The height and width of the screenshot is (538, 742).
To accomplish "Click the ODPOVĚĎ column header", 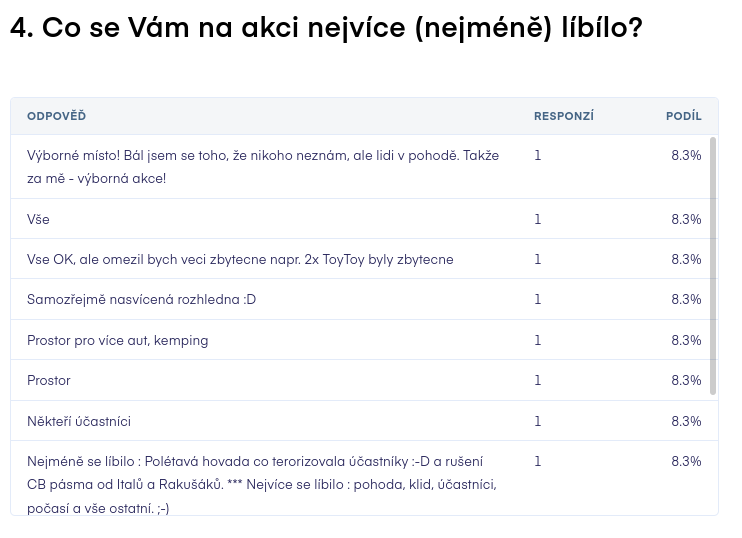I will pos(56,116).
